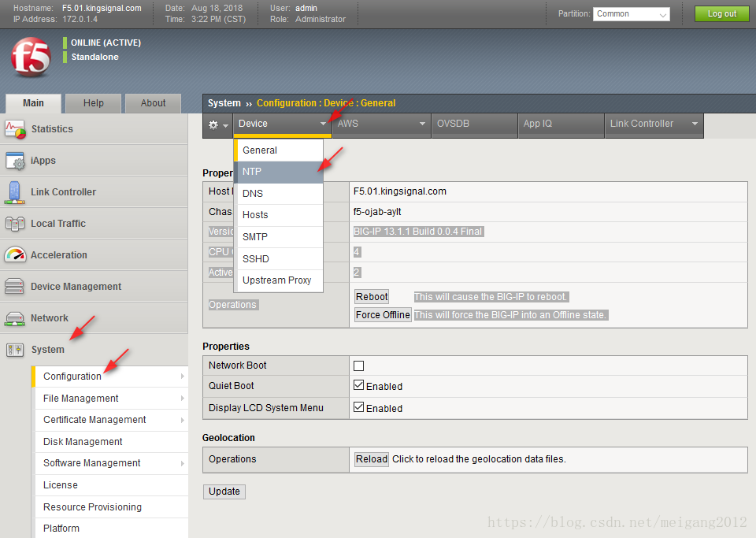Click the Statistics chart icon

coord(15,129)
